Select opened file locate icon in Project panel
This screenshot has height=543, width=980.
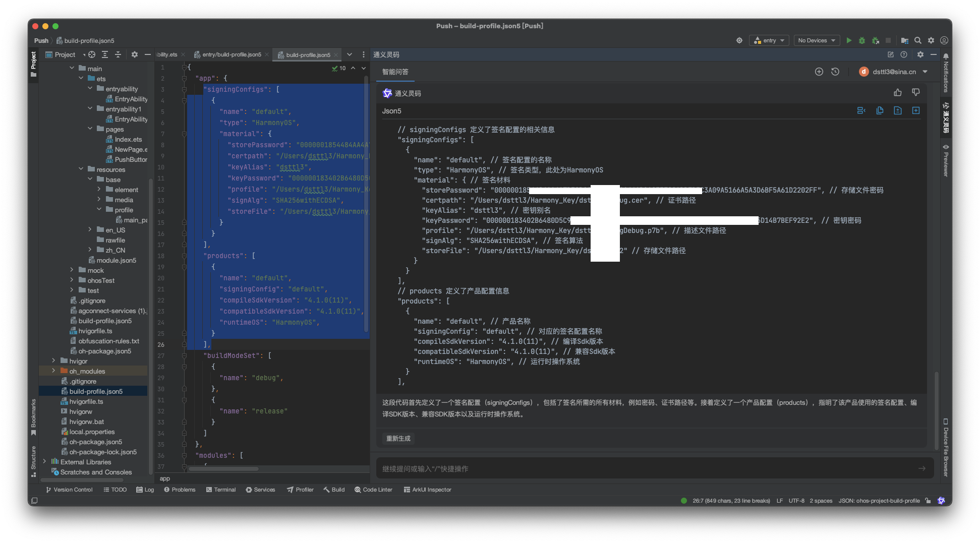point(92,54)
